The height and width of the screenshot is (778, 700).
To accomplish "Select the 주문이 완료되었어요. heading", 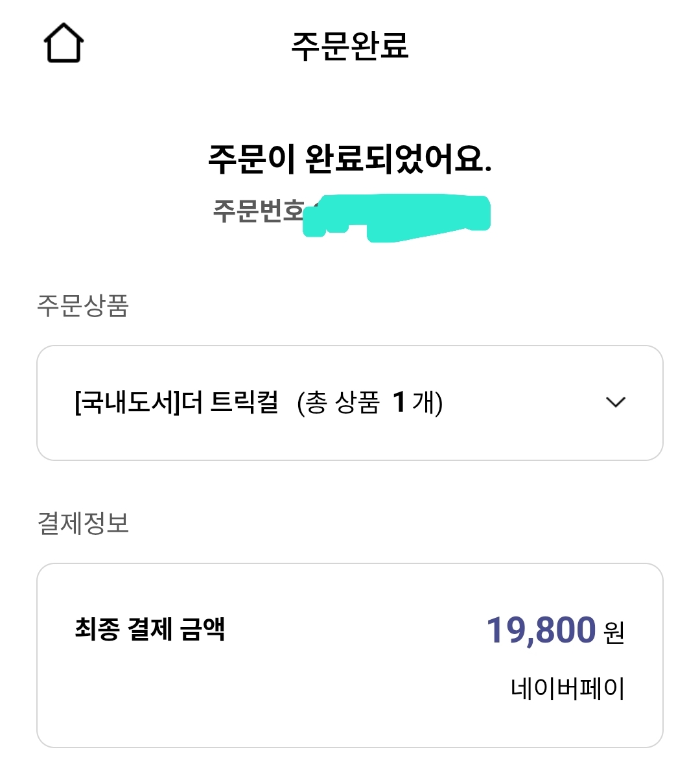I will pos(350,158).
